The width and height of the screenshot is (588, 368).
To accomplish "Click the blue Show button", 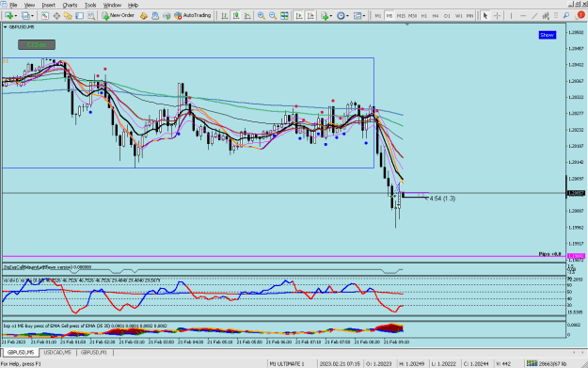I will [x=548, y=35].
